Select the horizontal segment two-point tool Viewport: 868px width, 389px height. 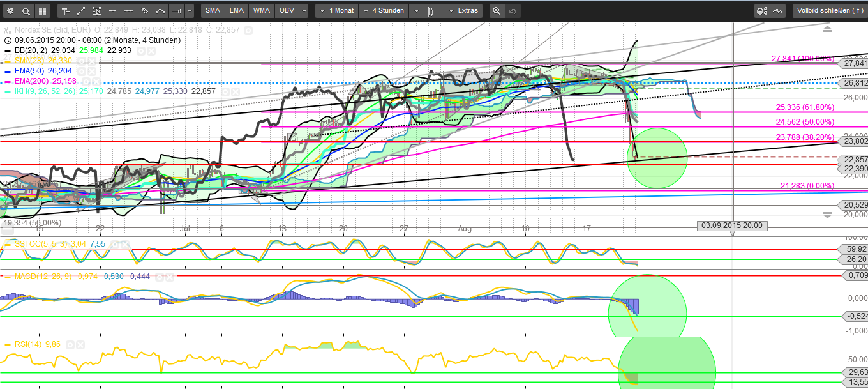pos(129,11)
